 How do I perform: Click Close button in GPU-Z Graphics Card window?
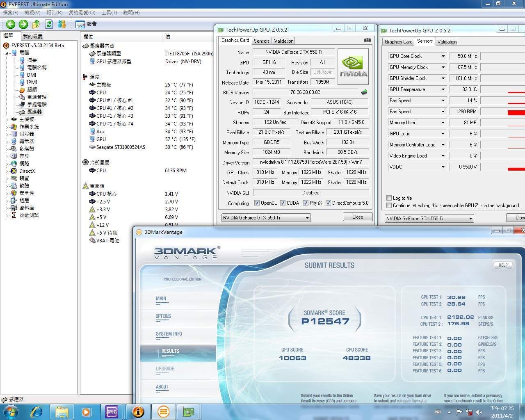tap(358, 217)
